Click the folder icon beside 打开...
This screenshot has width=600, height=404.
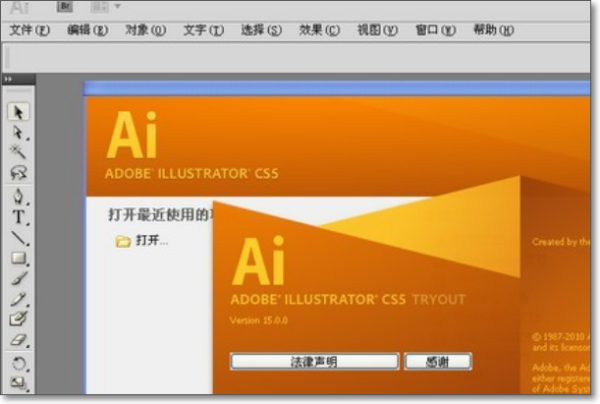click(123, 241)
